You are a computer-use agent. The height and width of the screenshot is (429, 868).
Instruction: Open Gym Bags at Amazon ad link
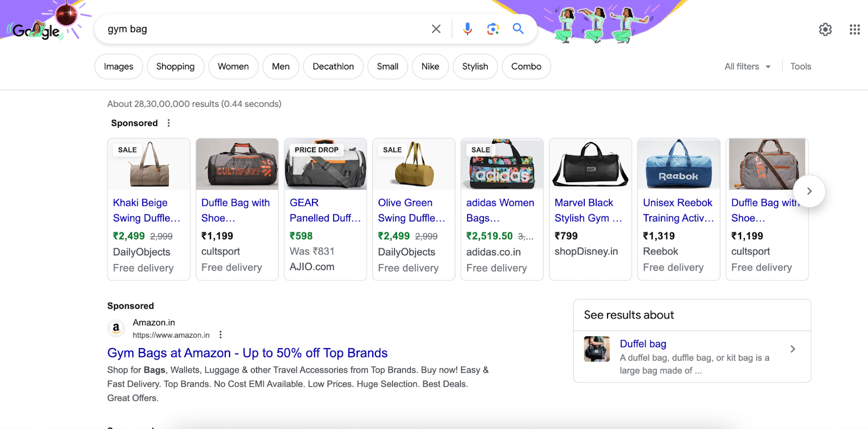tap(247, 353)
